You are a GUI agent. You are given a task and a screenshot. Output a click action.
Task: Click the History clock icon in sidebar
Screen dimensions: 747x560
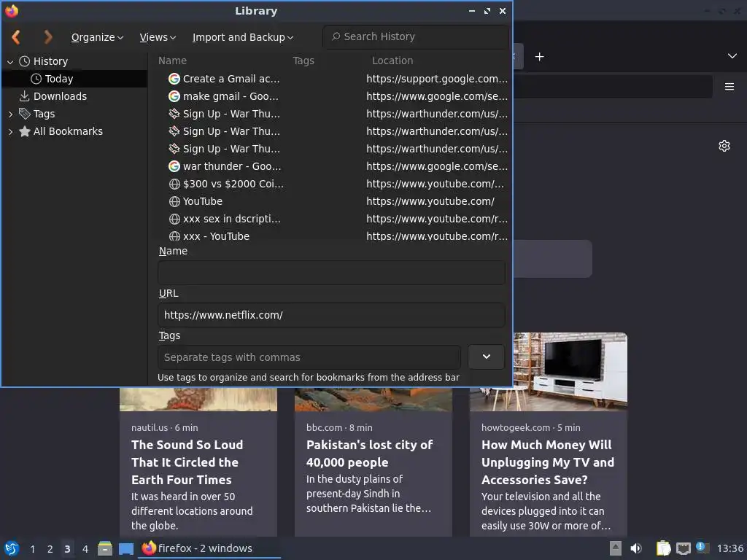click(x=24, y=61)
